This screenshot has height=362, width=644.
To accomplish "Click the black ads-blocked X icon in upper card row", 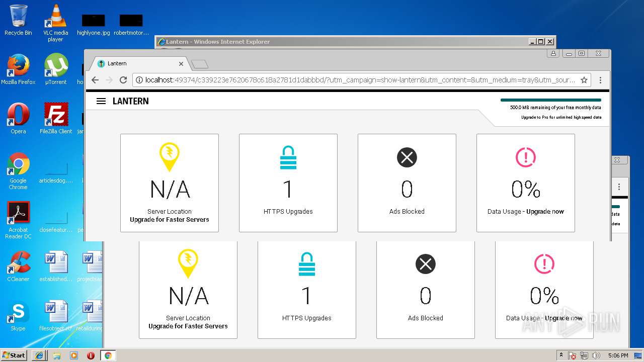I will pyautogui.click(x=407, y=157).
